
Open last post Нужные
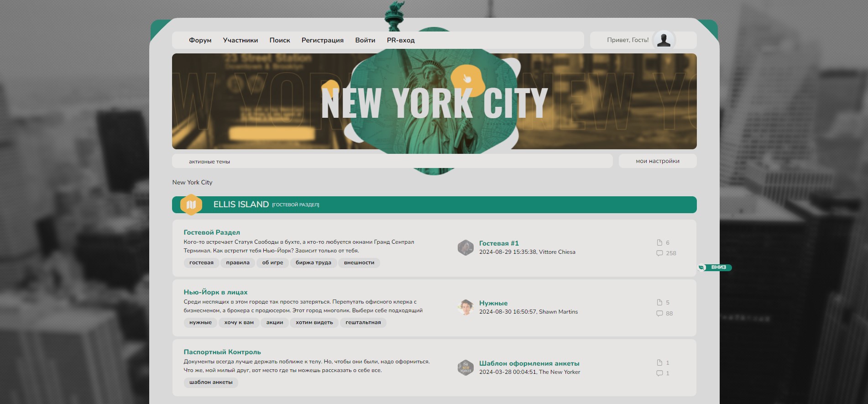point(493,303)
